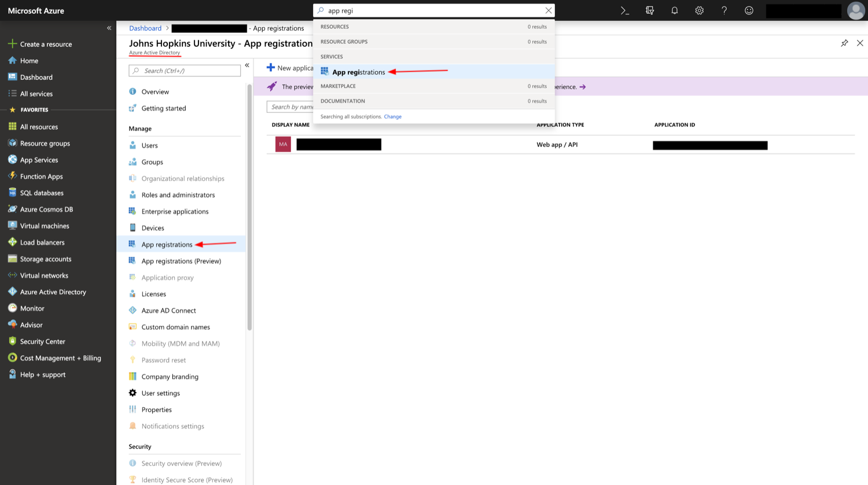Image resolution: width=868 pixels, height=485 pixels.
Task: Click Dashboard breadcrumb link
Action: pyautogui.click(x=145, y=28)
